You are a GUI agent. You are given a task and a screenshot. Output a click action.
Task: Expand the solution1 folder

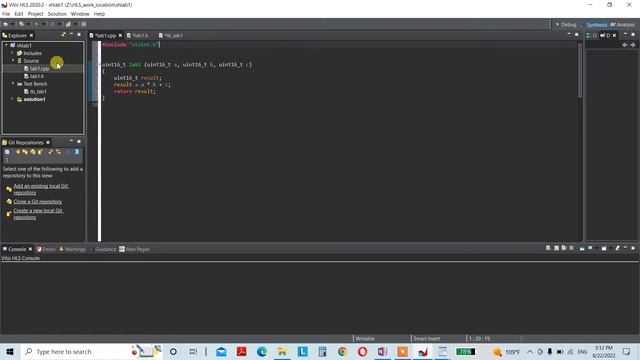tap(12, 99)
